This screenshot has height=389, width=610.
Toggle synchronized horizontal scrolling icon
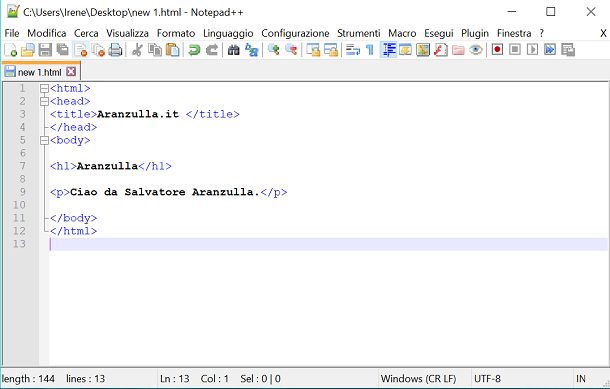click(331, 50)
